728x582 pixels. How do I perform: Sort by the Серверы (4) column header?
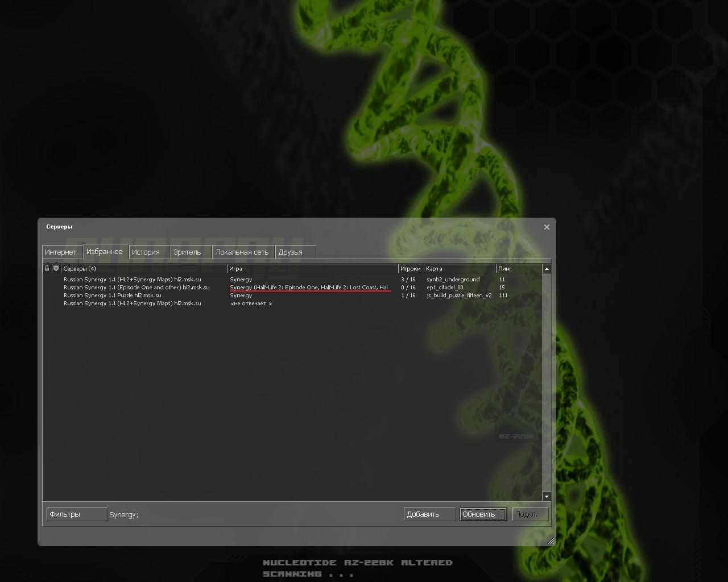click(x=144, y=268)
